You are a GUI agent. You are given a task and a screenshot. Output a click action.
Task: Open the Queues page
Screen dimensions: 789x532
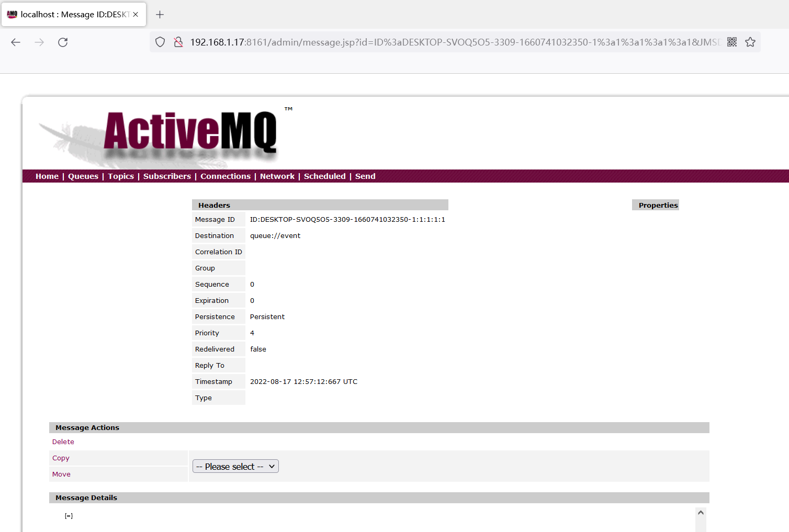tap(83, 176)
